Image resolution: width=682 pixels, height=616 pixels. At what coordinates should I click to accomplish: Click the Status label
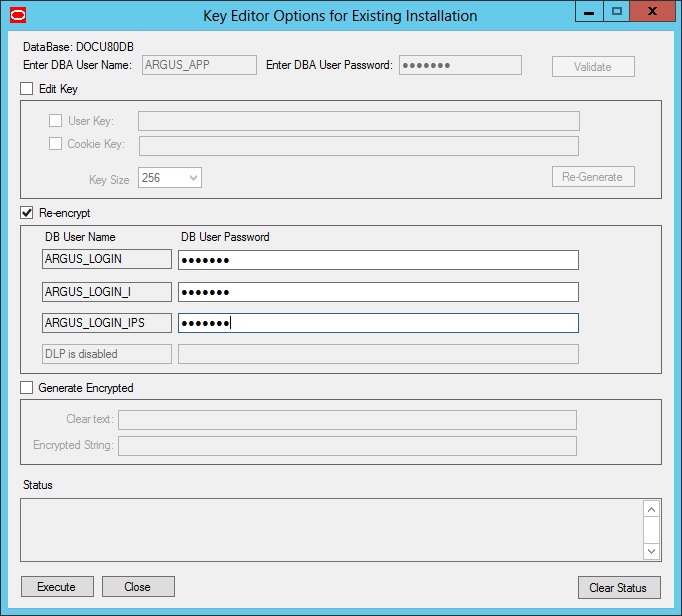pos(38,485)
